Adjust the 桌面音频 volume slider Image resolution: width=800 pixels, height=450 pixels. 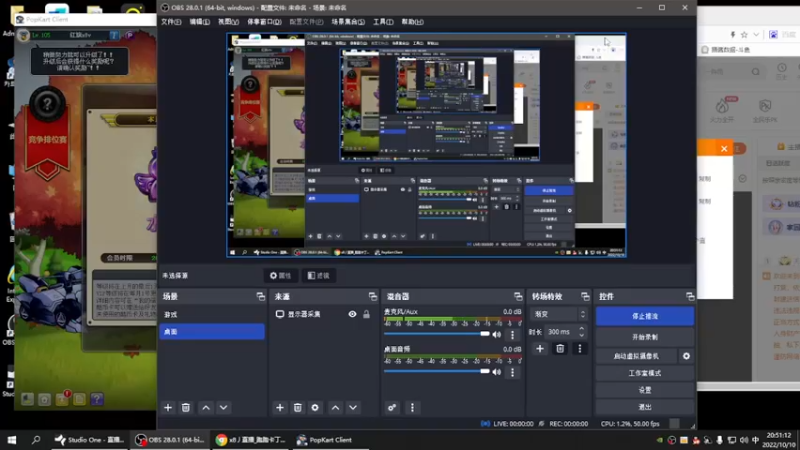click(437, 371)
